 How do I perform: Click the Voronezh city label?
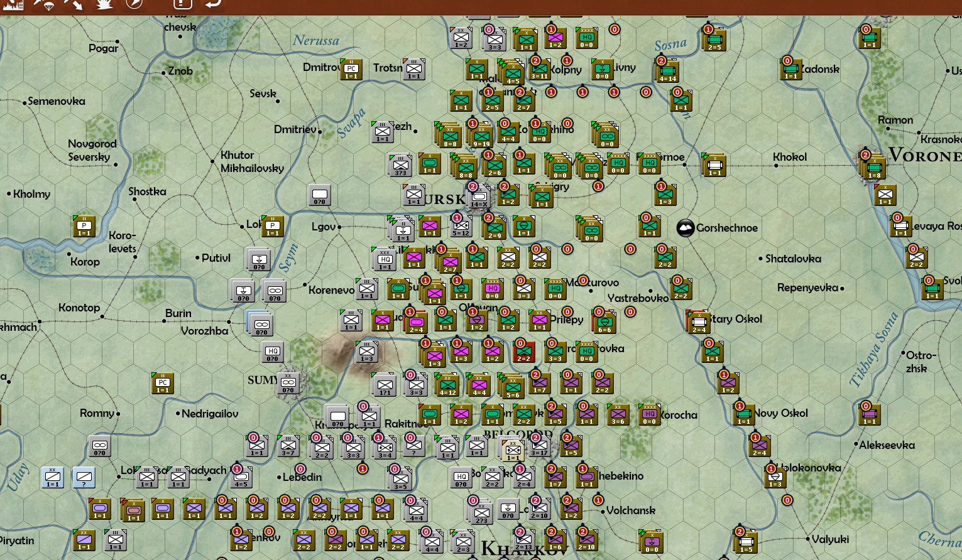926,156
